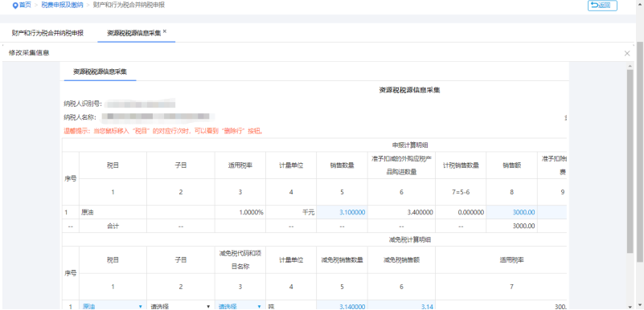This screenshot has width=644, height=310.
Task: Click the red 温馨提示 hint text
Action: click(x=163, y=131)
